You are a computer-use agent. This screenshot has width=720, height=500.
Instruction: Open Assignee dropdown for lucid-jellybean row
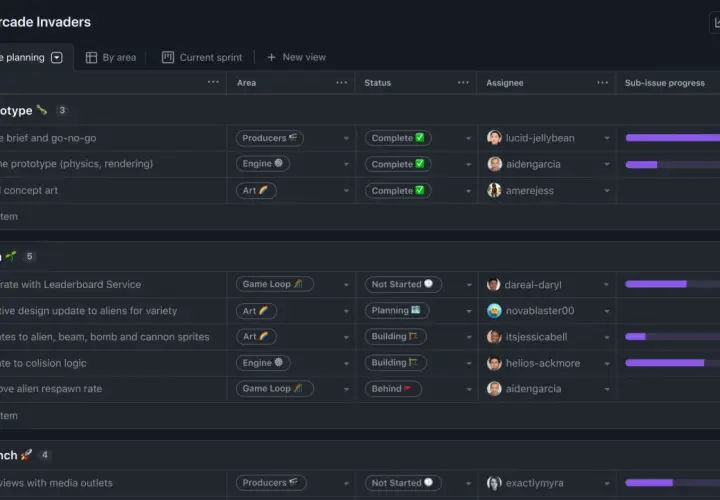click(x=607, y=138)
